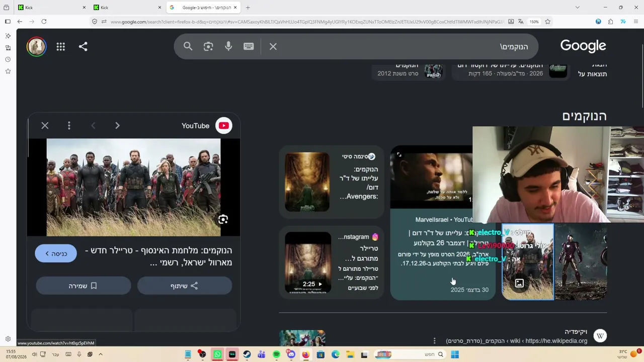Screen dimensions: 644x362
Task: Open WhatsApp from the taskbar
Action: point(217,354)
